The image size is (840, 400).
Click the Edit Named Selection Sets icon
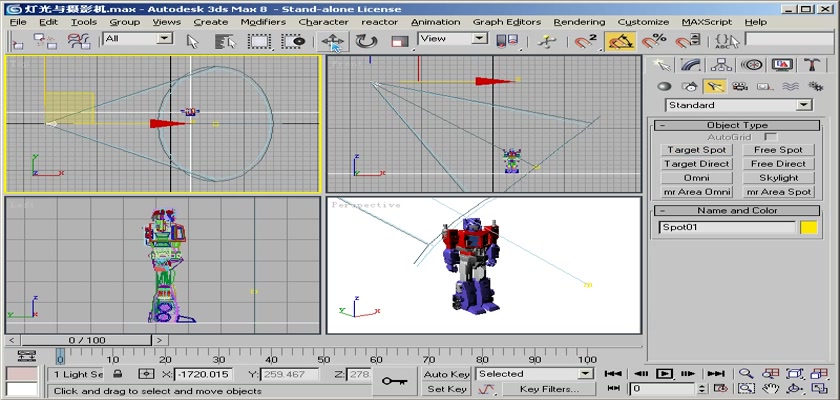point(727,41)
